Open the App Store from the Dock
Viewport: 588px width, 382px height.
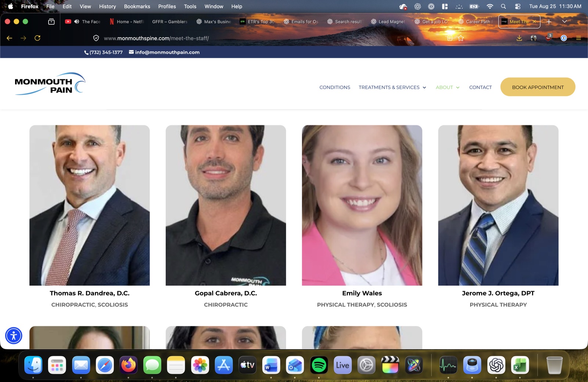pyautogui.click(x=224, y=365)
